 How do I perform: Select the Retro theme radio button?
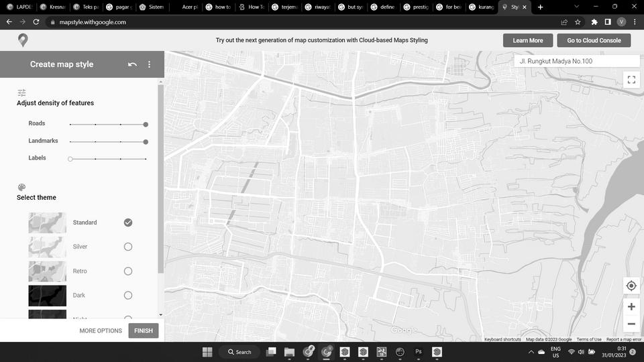[128, 271]
